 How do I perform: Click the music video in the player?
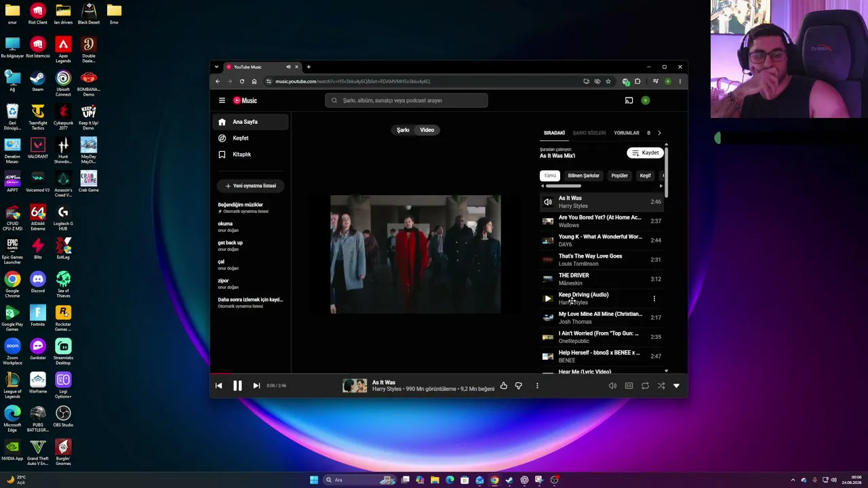click(416, 254)
